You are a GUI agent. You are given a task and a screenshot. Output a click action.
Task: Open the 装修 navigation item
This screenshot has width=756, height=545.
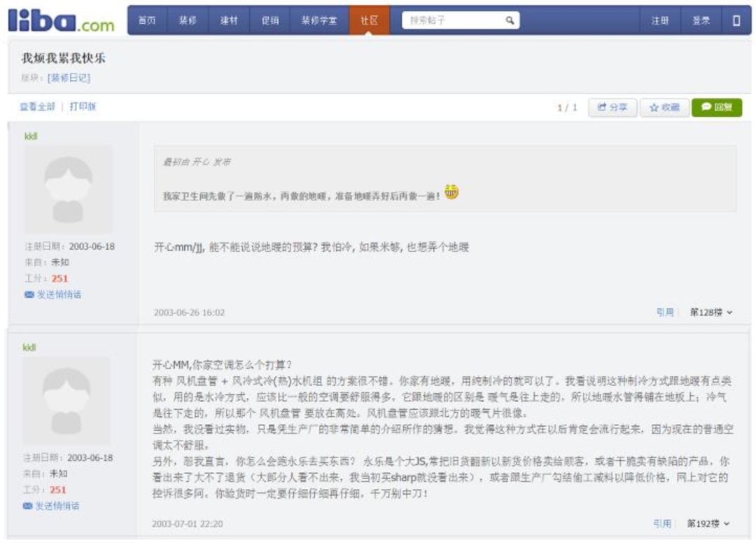[x=188, y=20]
